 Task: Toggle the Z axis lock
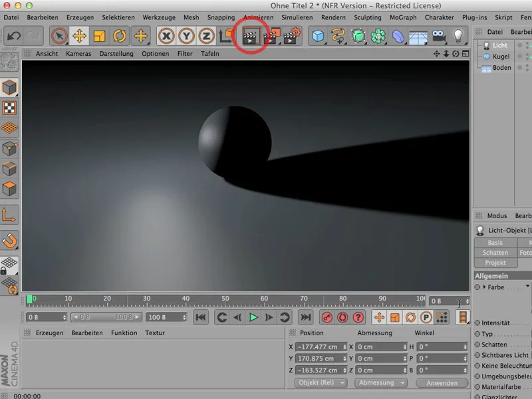[x=206, y=36]
